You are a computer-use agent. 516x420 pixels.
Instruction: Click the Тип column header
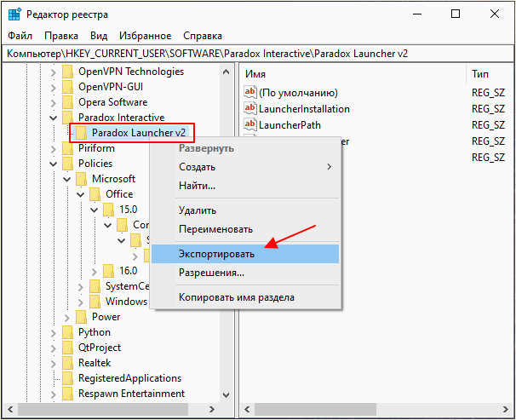pyautogui.click(x=490, y=74)
